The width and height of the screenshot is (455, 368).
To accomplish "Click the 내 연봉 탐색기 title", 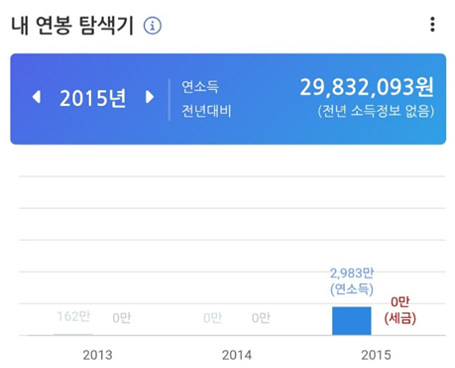I will [72, 25].
